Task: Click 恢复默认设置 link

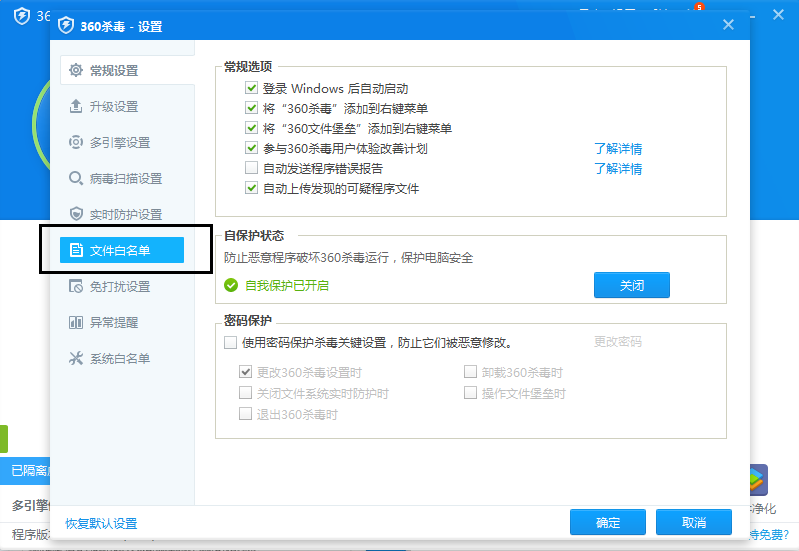Action: pyautogui.click(x=101, y=524)
